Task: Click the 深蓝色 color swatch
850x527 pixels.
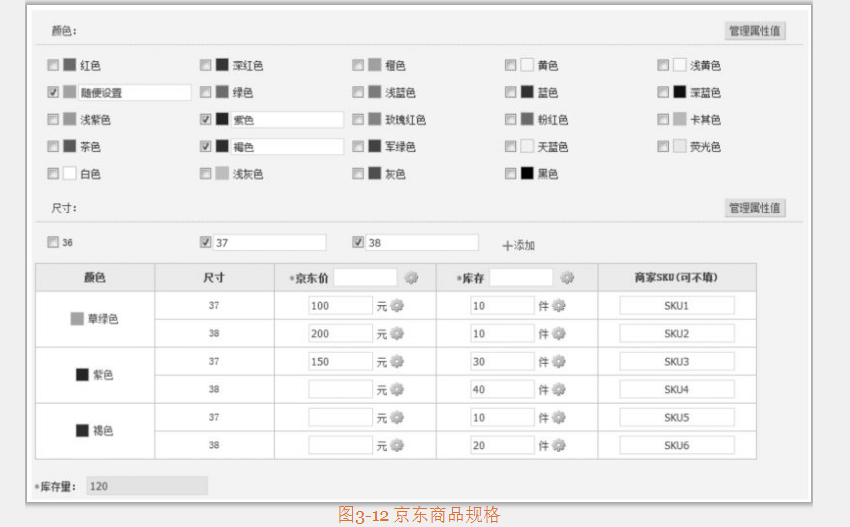Action: [679, 93]
